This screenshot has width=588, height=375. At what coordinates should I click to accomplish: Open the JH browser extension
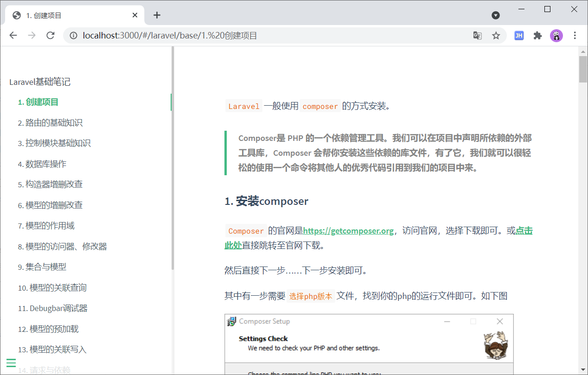[519, 35]
